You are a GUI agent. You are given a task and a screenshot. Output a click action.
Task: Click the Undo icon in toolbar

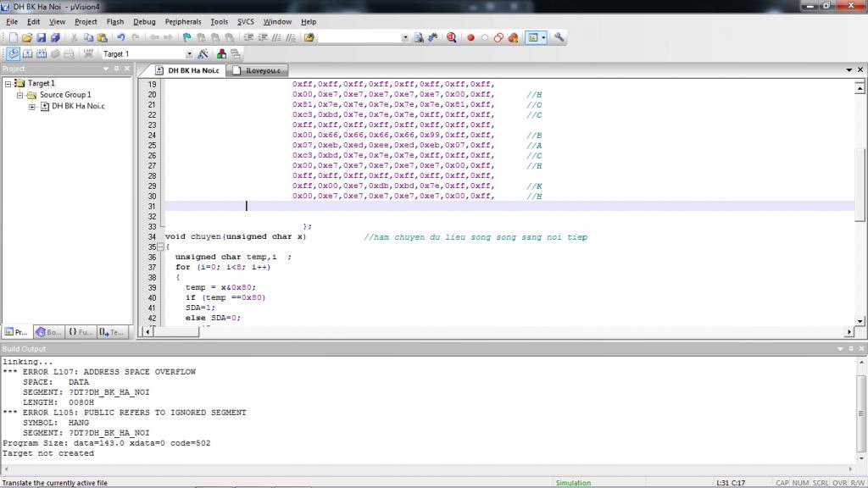pos(121,37)
